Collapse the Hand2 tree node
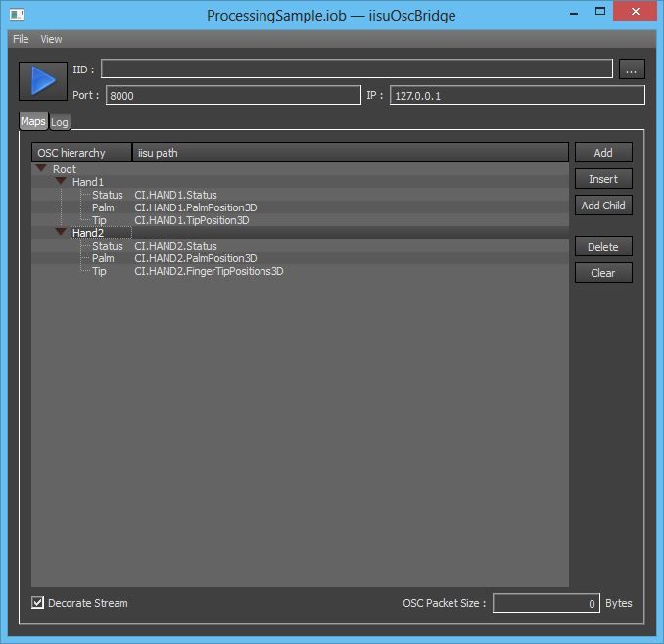Image resolution: width=664 pixels, height=644 pixels. (x=61, y=232)
